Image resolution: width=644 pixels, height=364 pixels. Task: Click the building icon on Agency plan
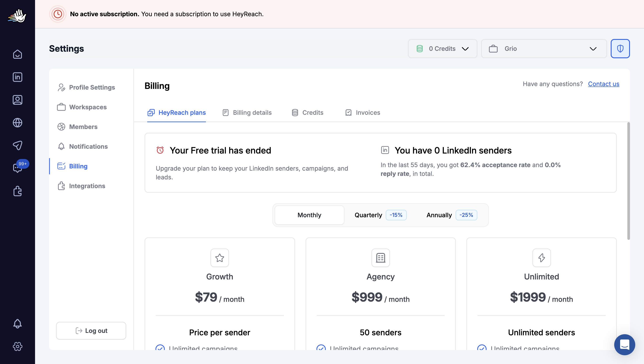pos(380,258)
